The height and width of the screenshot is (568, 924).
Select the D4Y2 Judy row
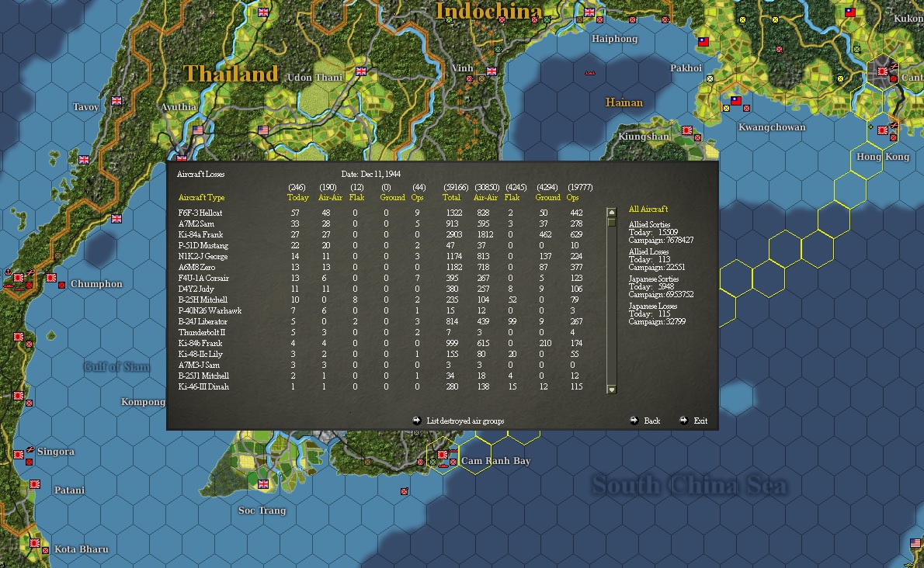point(382,289)
